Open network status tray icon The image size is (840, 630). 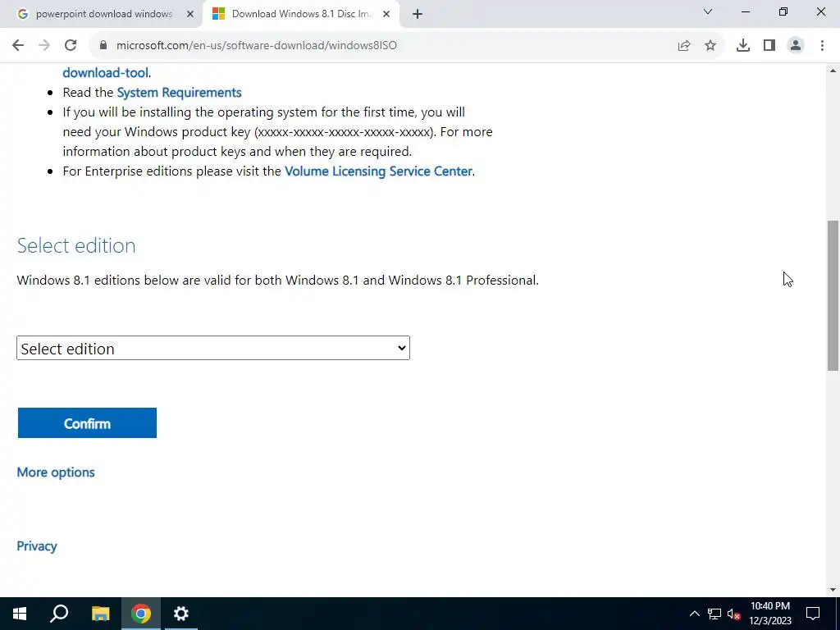point(714,614)
